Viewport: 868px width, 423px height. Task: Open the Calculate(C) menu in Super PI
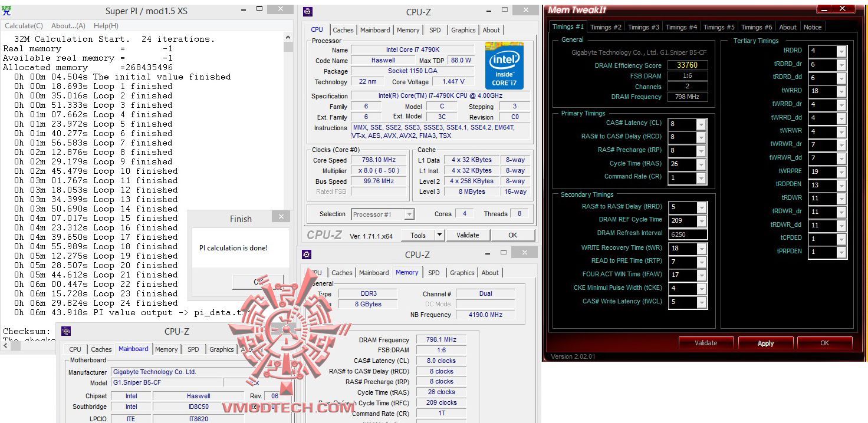(24, 26)
